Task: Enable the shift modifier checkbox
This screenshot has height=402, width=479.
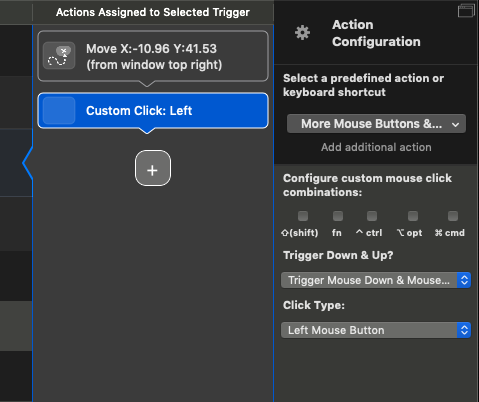Action: pos(303,216)
